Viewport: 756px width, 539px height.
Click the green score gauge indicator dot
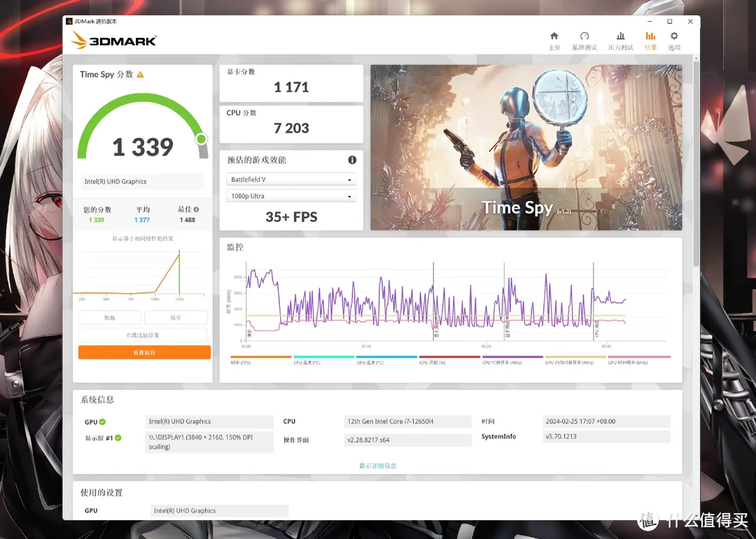201,139
